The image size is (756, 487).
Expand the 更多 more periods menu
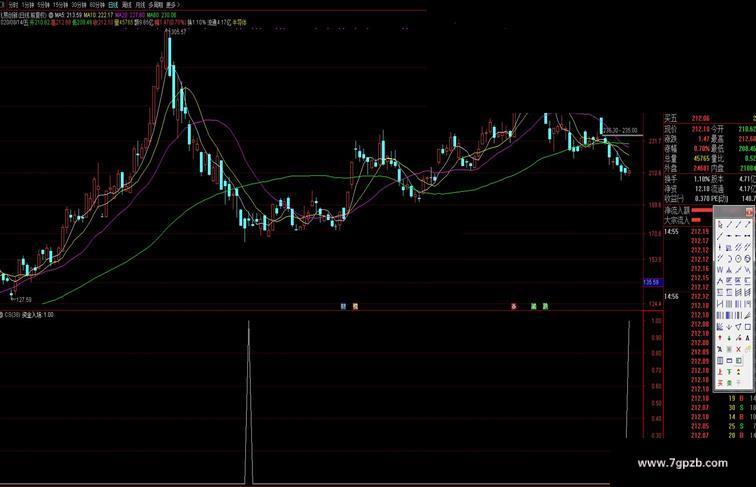coord(172,4)
